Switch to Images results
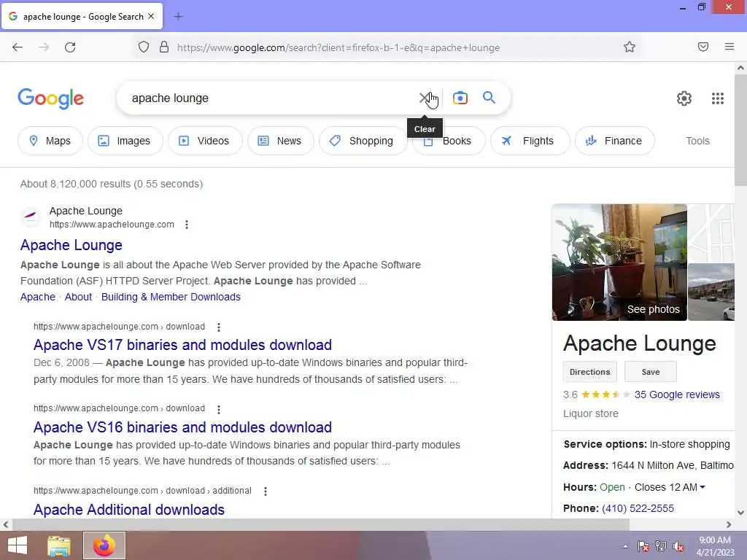Screen dimensions: 747x560 [125, 141]
